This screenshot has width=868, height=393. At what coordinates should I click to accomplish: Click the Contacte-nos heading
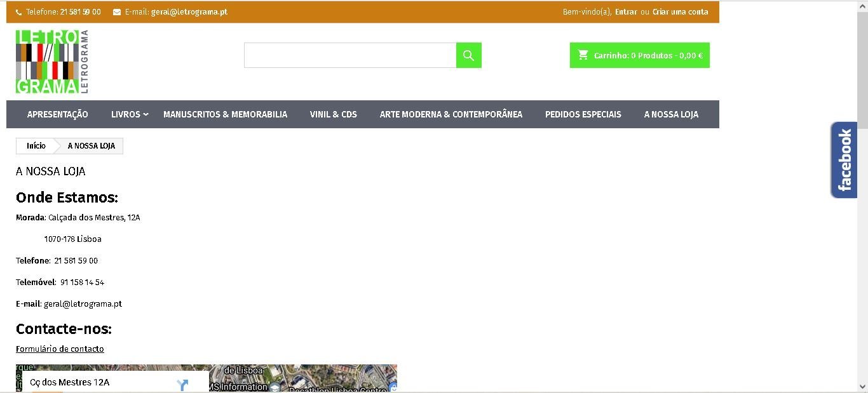[x=64, y=329]
